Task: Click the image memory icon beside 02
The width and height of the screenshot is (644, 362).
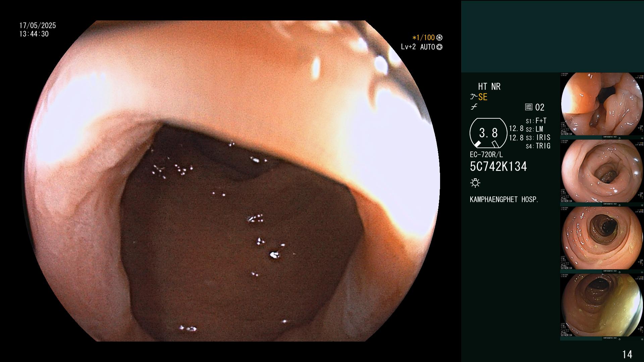Action: point(529,107)
